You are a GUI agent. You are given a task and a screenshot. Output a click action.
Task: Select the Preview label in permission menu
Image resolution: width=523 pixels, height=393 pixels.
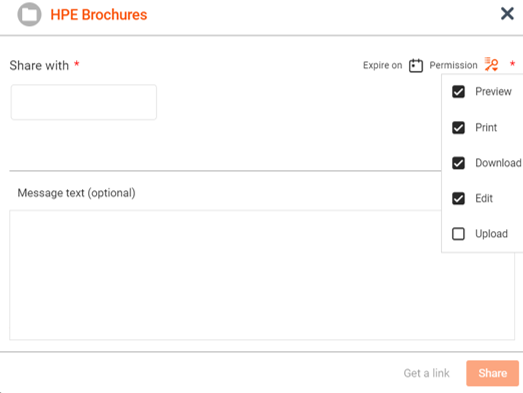click(493, 91)
